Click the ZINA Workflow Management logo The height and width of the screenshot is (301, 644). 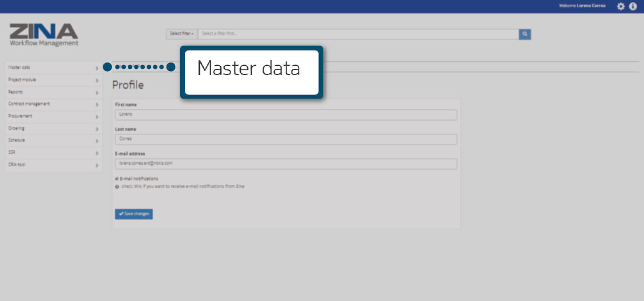click(44, 35)
